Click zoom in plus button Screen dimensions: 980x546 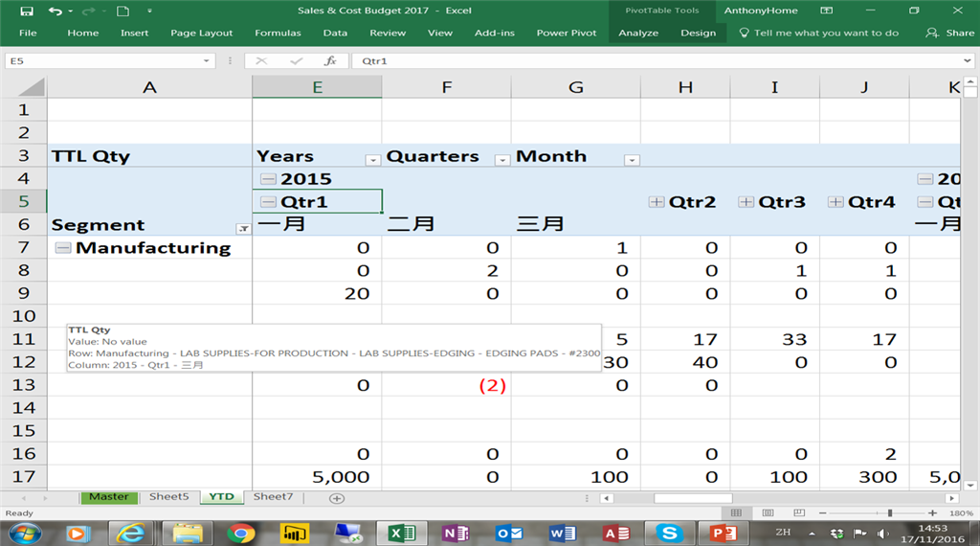[x=932, y=513]
